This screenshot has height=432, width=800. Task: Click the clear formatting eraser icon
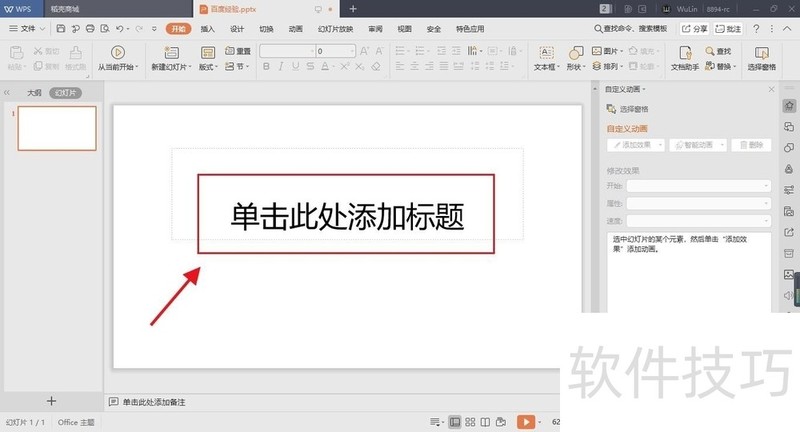click(376, 66)
